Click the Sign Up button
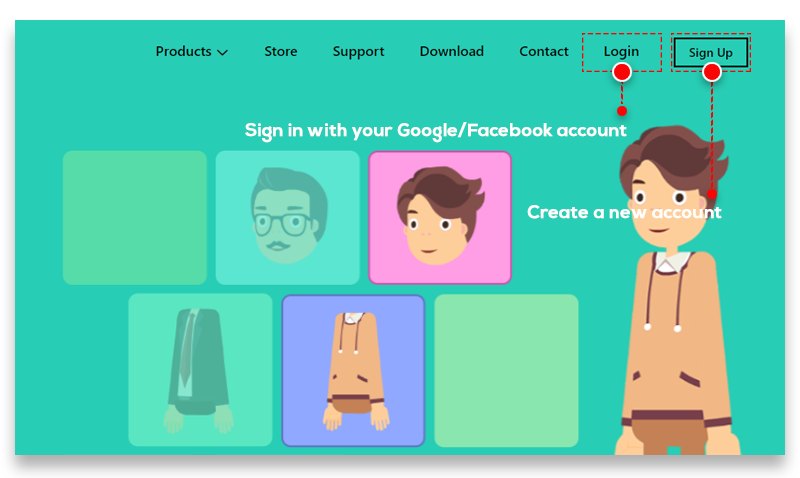 point(711,53)
